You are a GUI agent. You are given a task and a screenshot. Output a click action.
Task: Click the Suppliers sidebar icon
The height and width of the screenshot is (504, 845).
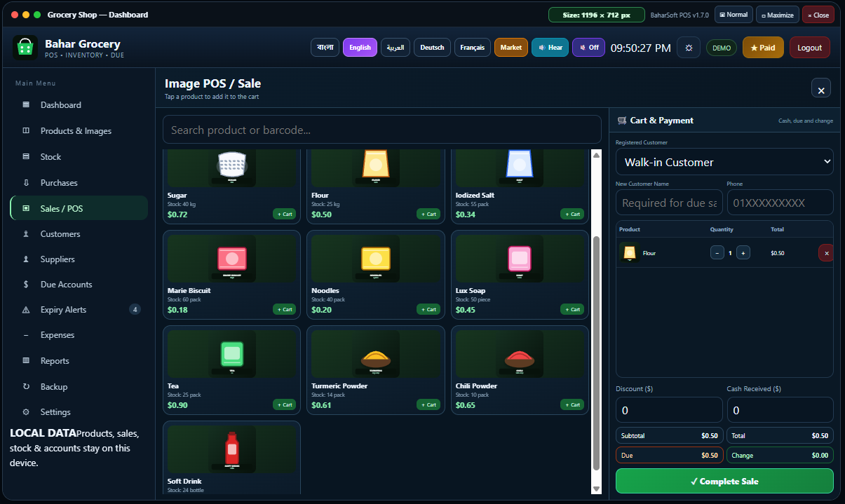point(26,259)
